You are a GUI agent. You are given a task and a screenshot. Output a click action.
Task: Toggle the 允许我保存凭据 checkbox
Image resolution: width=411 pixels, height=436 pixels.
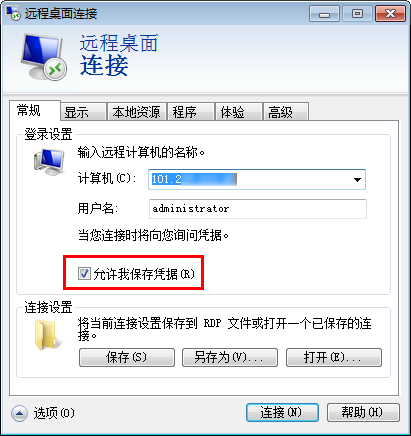click(x=84, y=274)
